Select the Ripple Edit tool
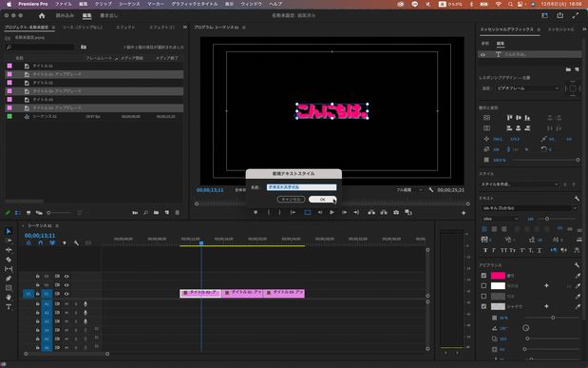The image size is (588, 368). click(x=9, y=250)
